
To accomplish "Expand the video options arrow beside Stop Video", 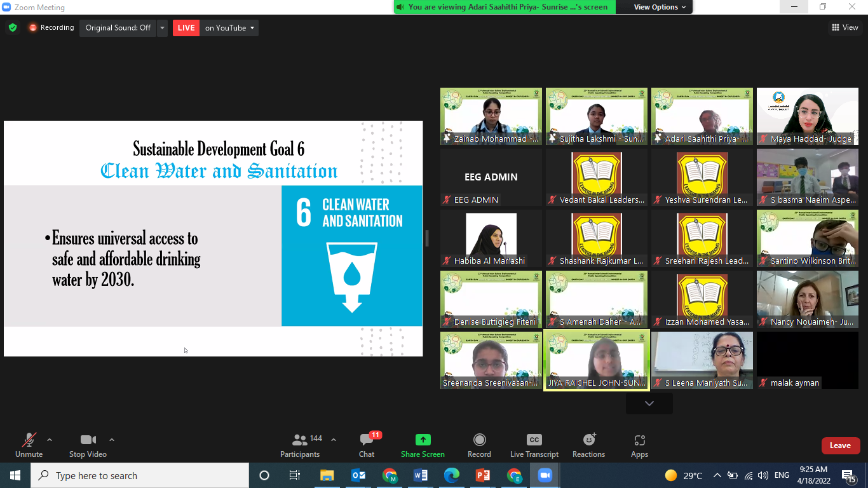I will click(112, 440).
